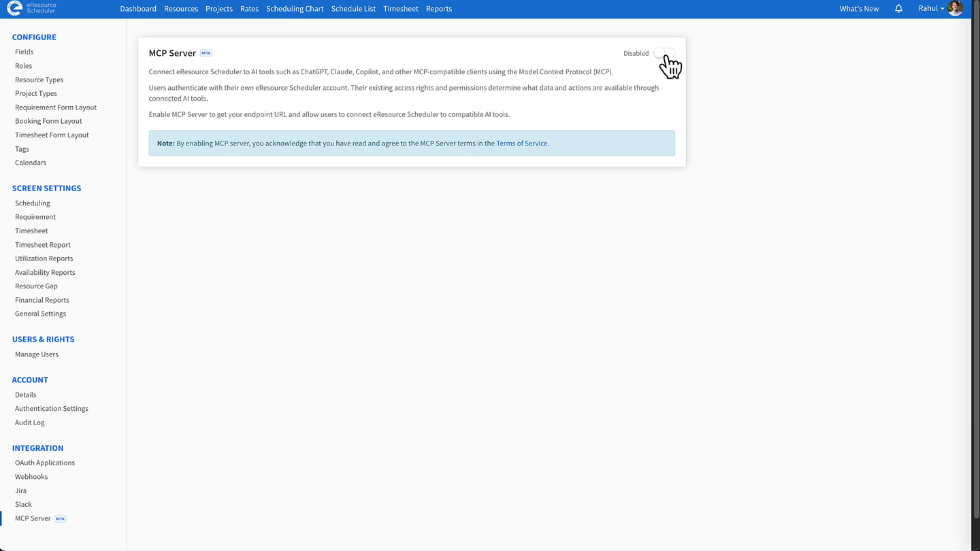This screenshot has width=980, height=551.
Task: Click the ACCOUNT section heading
Action: click(x=30, y=380)
